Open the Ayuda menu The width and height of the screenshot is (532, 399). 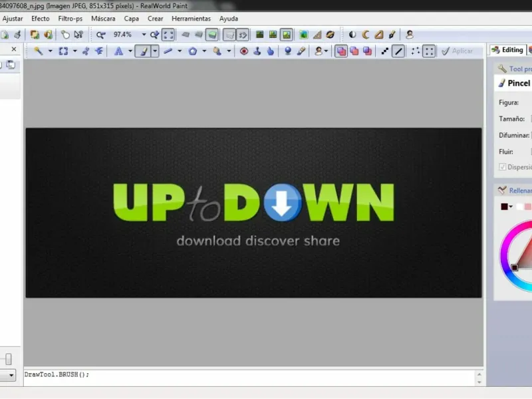(x=229, y=19)
